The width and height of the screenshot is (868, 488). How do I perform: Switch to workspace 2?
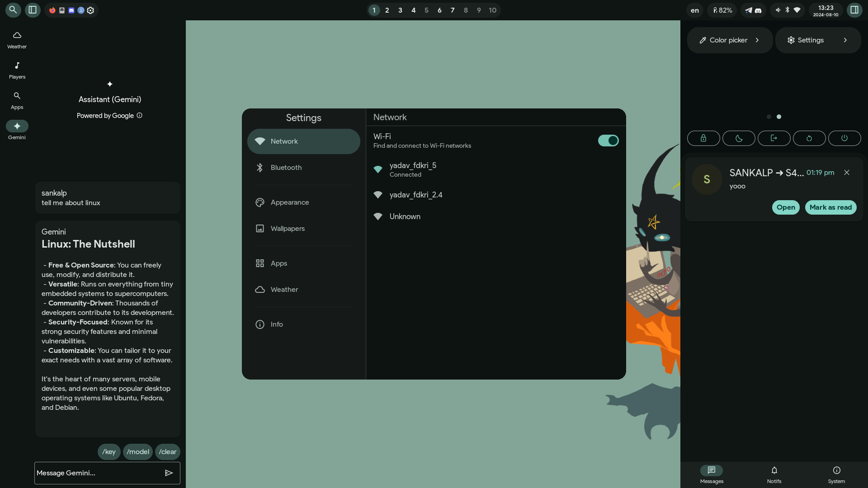pos(387,10)
